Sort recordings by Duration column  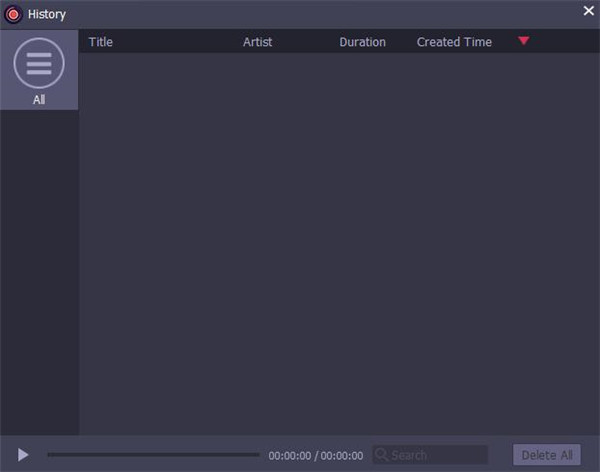tap(362, 42)
